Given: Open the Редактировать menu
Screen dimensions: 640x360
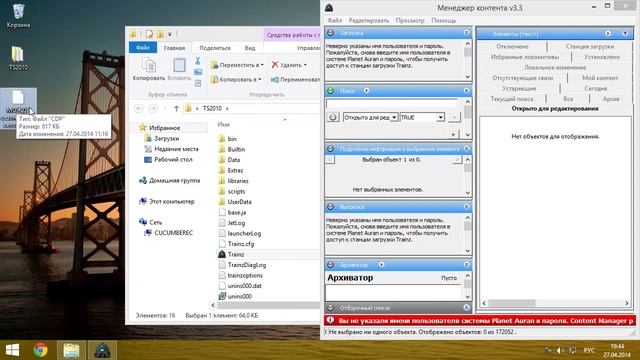Looking at the screenshot, I should pos(369,20).
